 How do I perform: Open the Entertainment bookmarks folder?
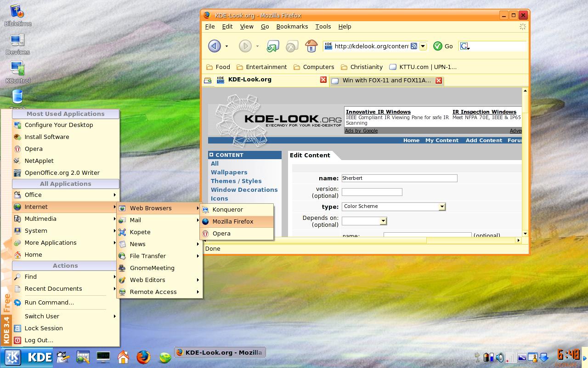point(261,67)
